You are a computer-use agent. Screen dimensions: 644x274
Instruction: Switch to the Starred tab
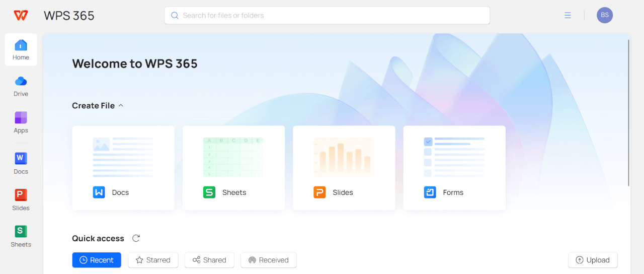pyautogui.click(x=153, y=260)
